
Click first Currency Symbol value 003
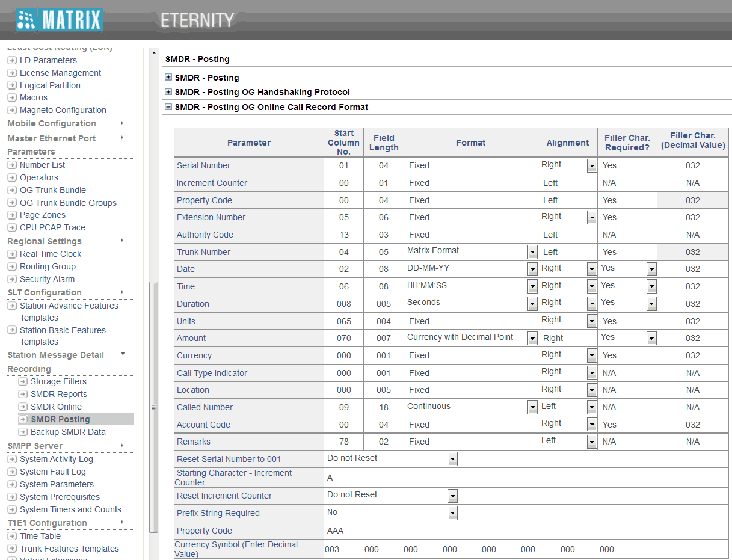(x=332, y=549)
